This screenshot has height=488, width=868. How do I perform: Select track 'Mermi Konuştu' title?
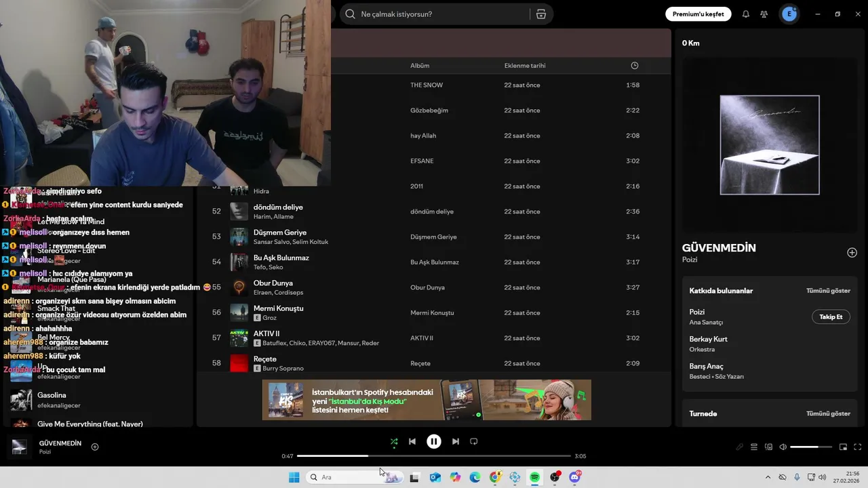click(279, 308)
